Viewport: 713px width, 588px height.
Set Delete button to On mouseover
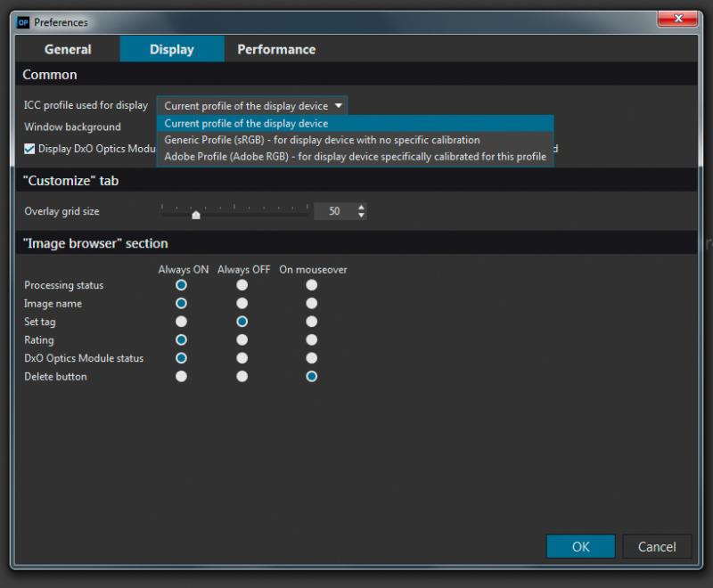[x=311, y=376]
